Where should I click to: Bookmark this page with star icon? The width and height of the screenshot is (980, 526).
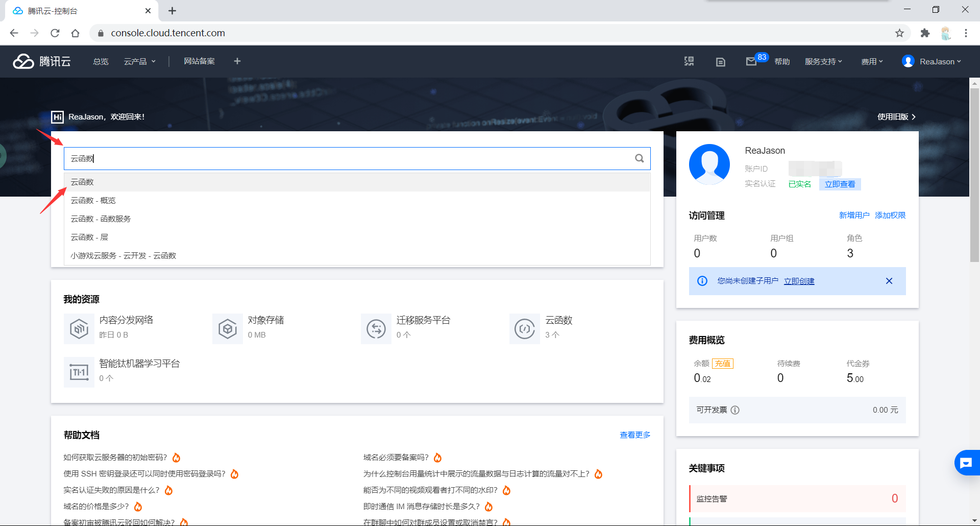coord(899,33)
